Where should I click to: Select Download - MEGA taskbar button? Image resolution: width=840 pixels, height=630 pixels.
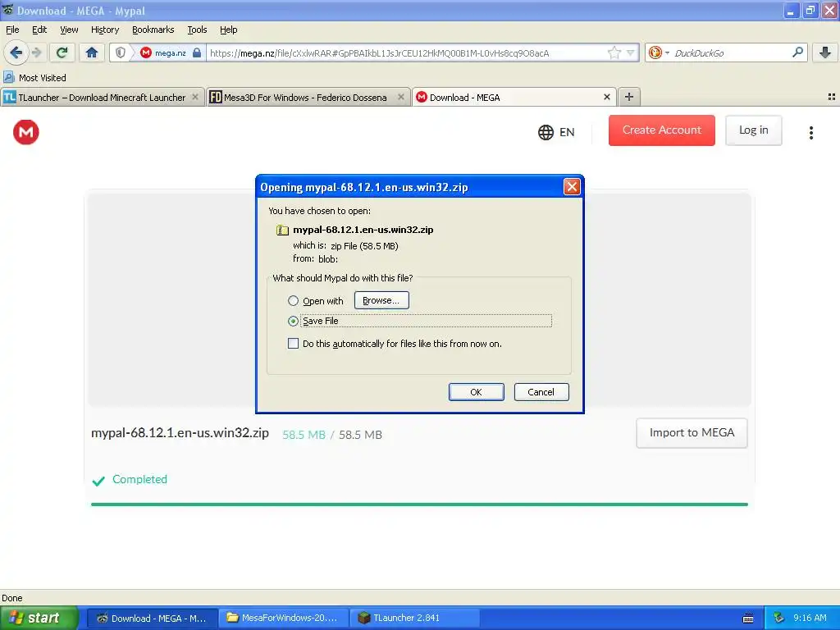[152, 619]
